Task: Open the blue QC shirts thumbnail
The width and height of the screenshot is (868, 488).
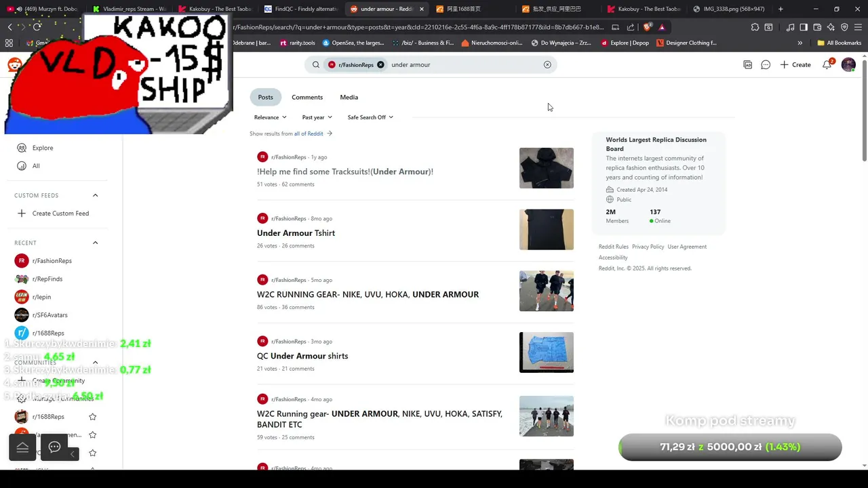Action: [547, 352]
